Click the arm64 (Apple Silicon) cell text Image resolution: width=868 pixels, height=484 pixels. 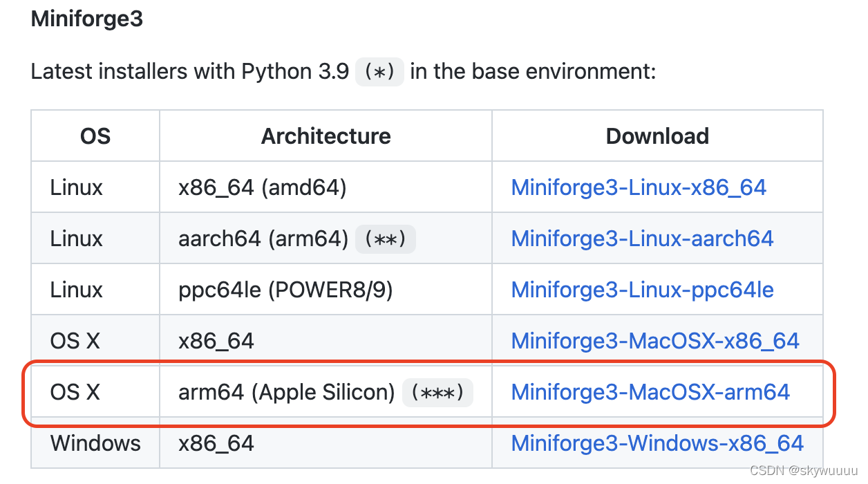pyautogui.click(x=286, y=392)
